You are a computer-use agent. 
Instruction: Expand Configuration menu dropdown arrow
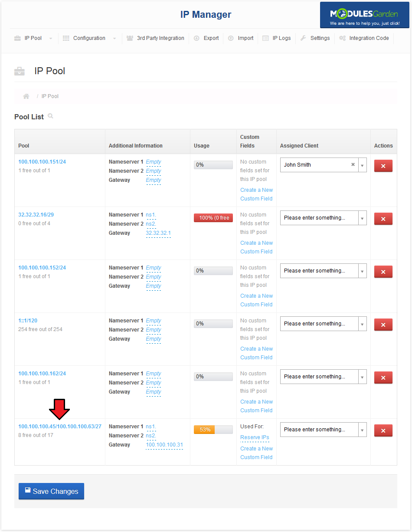(114, 39)
